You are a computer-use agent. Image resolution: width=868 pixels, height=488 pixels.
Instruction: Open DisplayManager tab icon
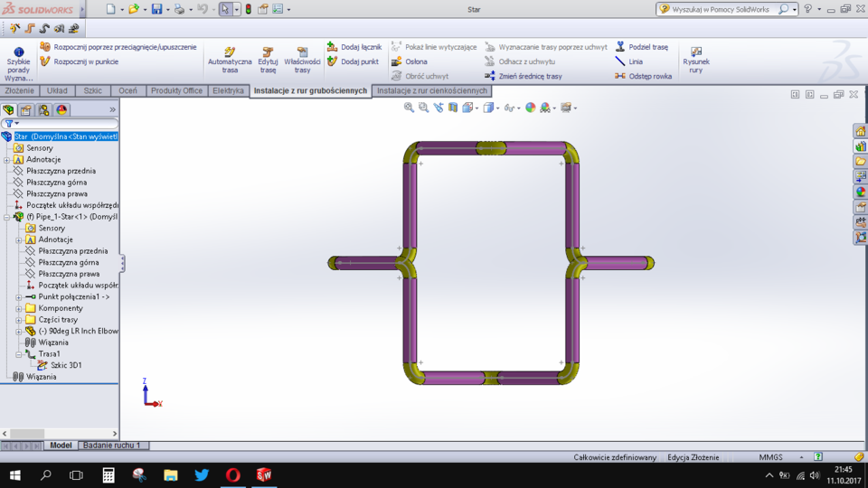[61, 109]
